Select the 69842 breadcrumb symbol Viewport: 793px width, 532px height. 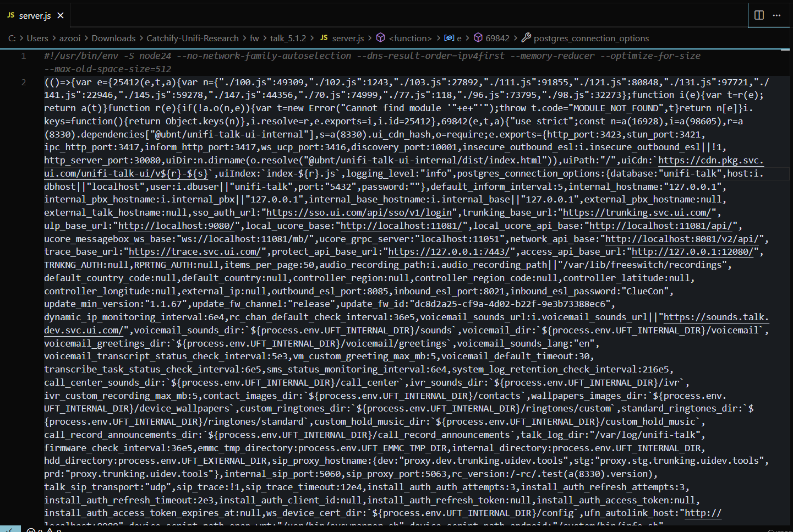click(x=497, y=39)
